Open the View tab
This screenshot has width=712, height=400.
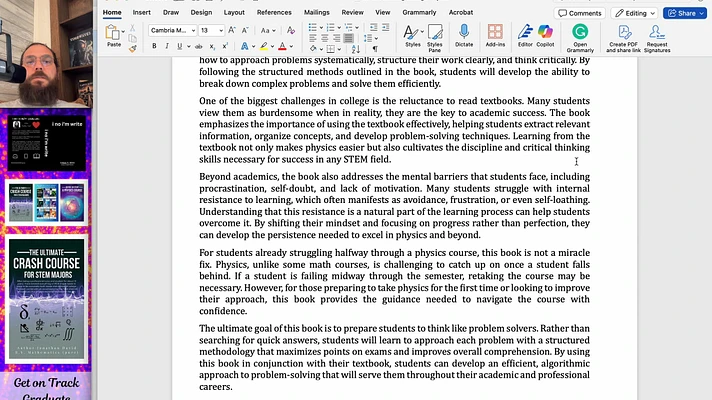382,12
